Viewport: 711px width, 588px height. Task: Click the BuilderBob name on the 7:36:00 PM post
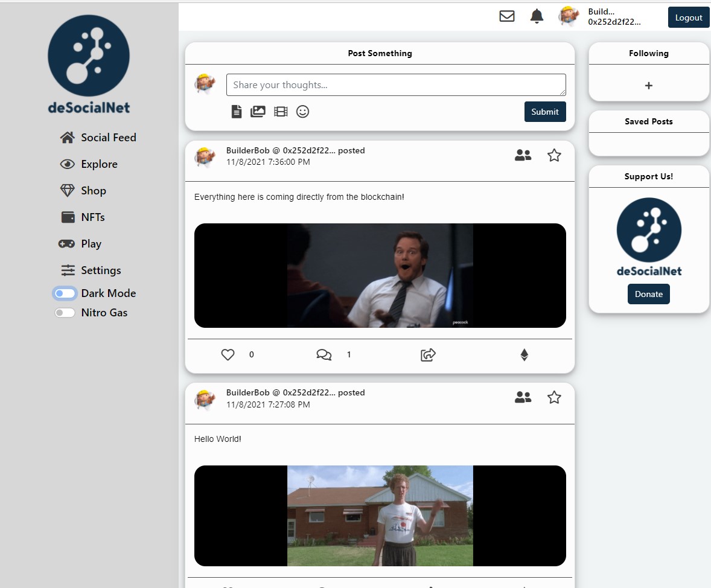[247, 151]
